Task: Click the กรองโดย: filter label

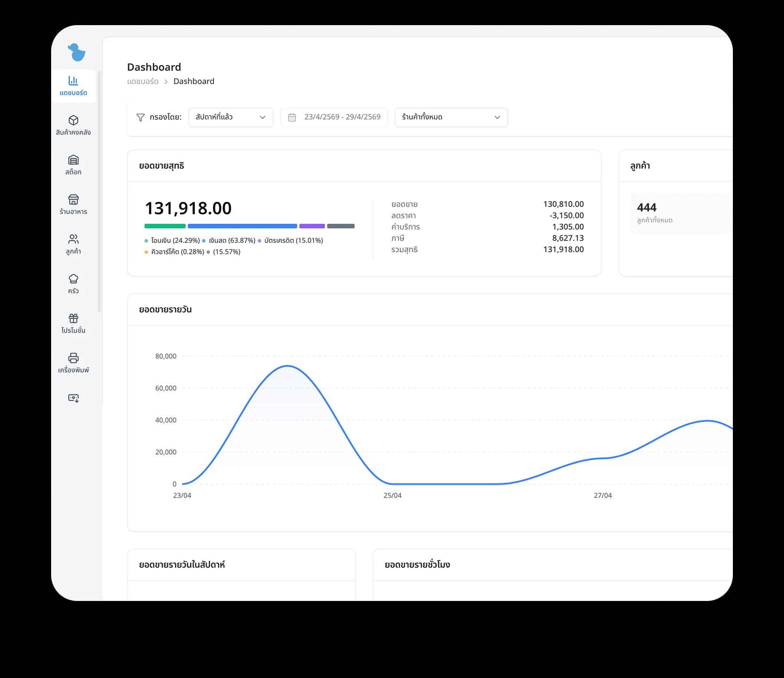Action: click(x=166, y=117)
